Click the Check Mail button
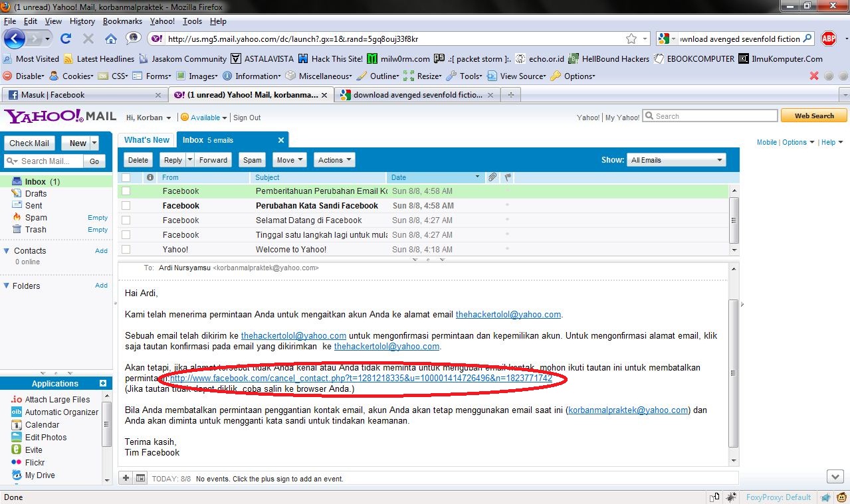Viewport: 850px width, 504px height. [x=29, y=143]
